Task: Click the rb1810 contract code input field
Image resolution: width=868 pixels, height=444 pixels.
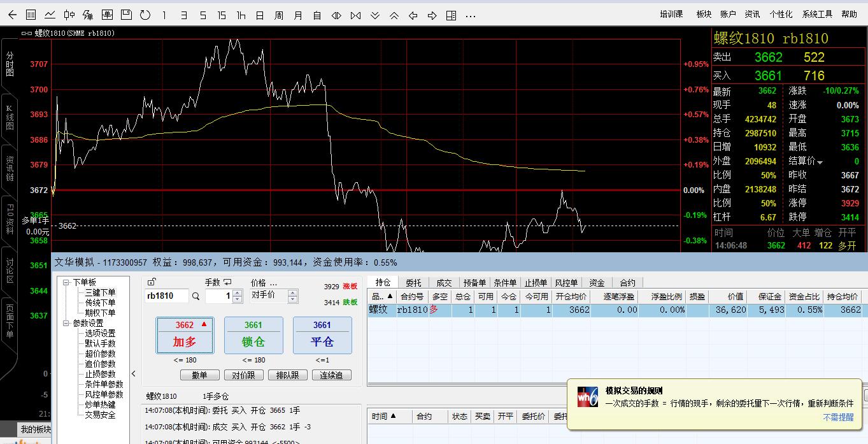Action: (x=167, y=296)
